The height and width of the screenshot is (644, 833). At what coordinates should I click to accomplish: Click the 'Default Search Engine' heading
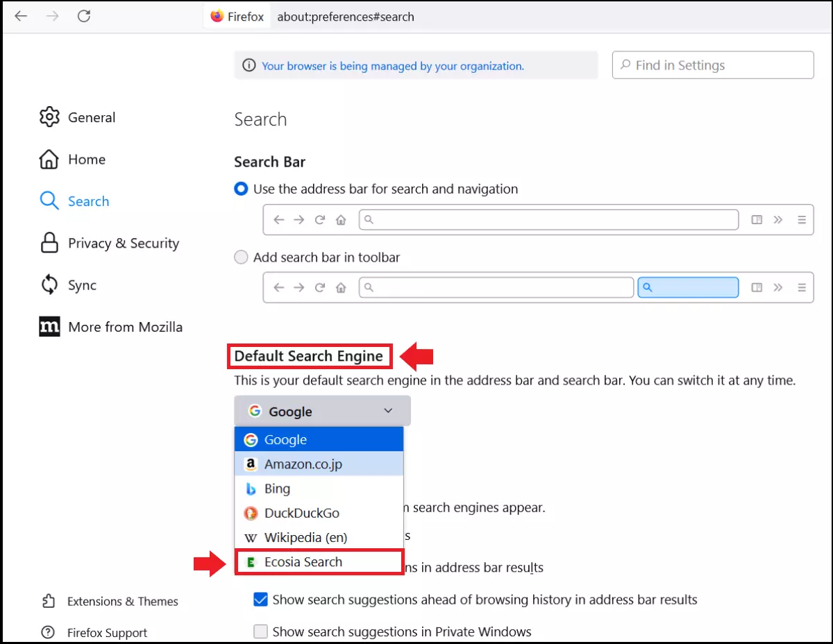pyautogui.click(x=308, y=356)
